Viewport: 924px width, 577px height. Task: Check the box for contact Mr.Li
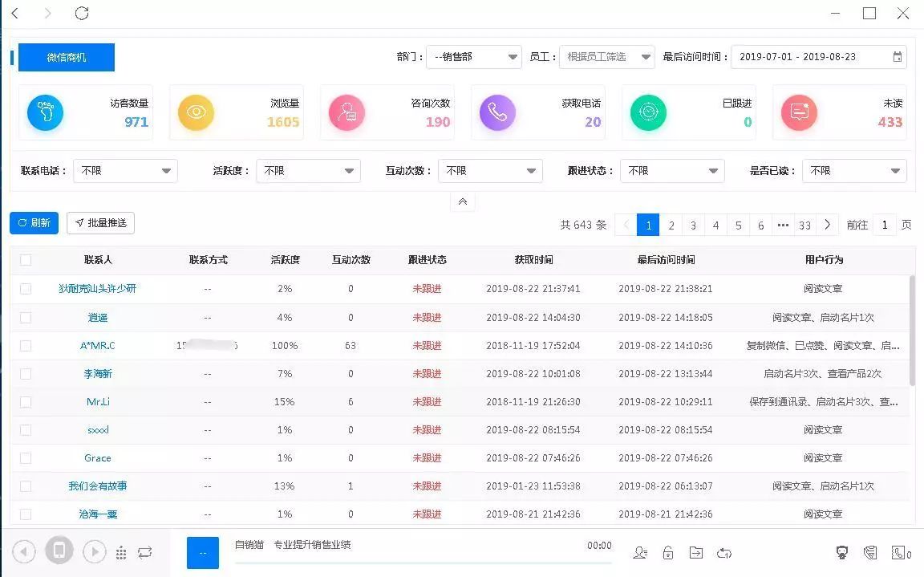pyautogui.click(x=26, y=402)
